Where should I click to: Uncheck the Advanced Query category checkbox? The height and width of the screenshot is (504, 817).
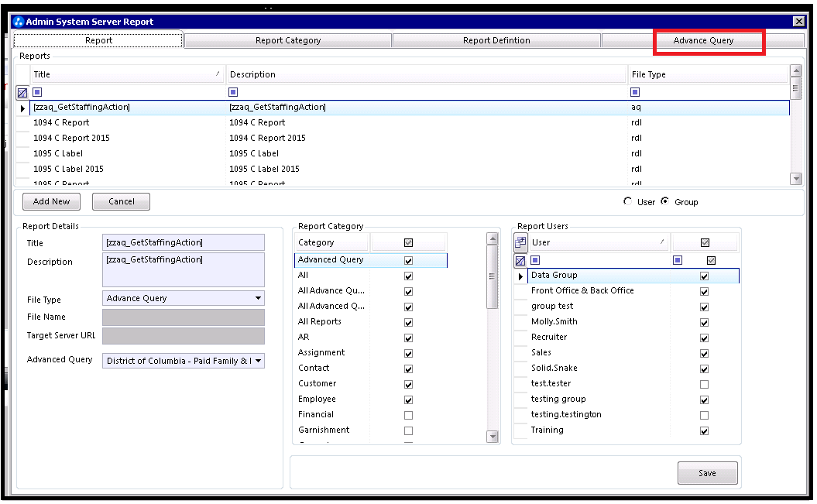409,260
